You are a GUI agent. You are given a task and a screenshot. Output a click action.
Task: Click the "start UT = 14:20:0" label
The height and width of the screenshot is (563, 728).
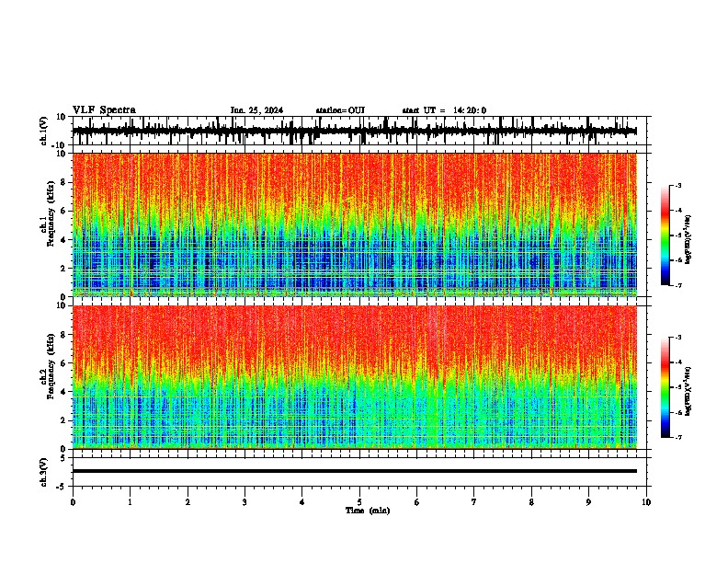coord(444,110)
